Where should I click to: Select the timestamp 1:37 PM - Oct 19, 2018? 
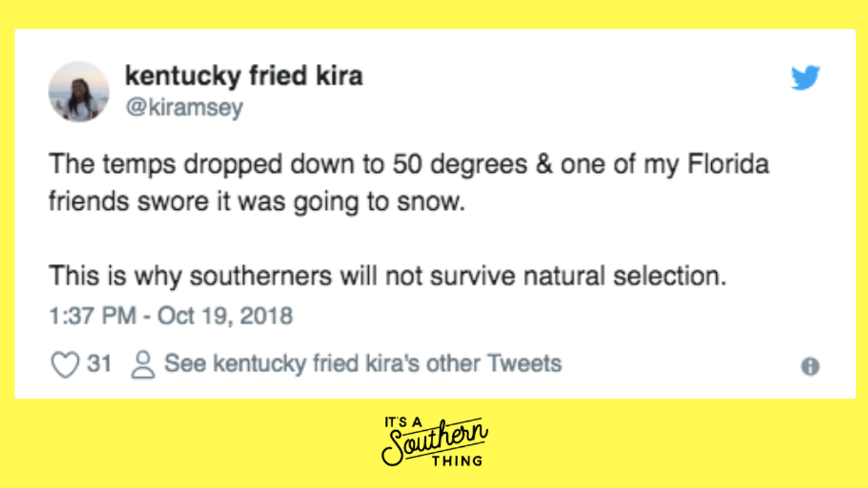click(x=170, y=315)
